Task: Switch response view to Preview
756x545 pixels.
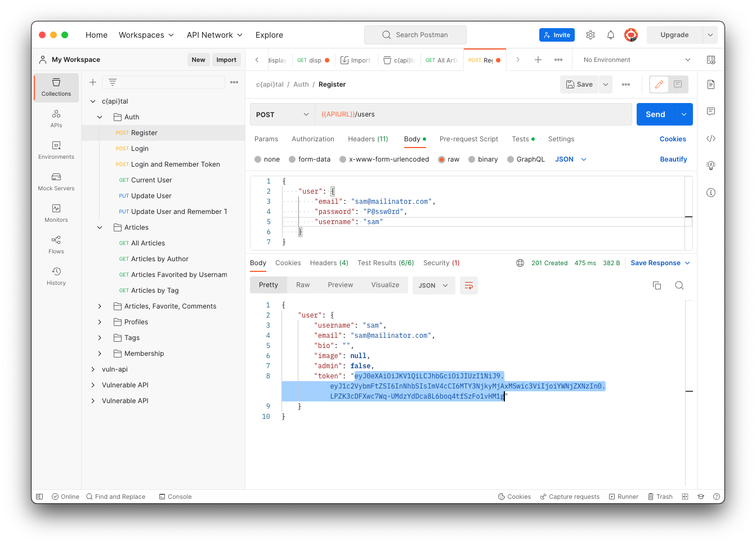Action: click(x=341, y=285)
